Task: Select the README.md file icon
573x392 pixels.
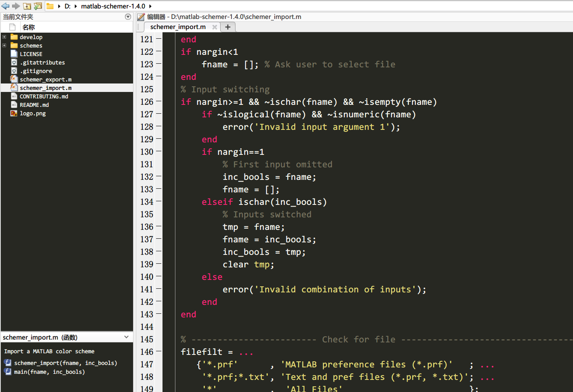Action: (14, 104)
